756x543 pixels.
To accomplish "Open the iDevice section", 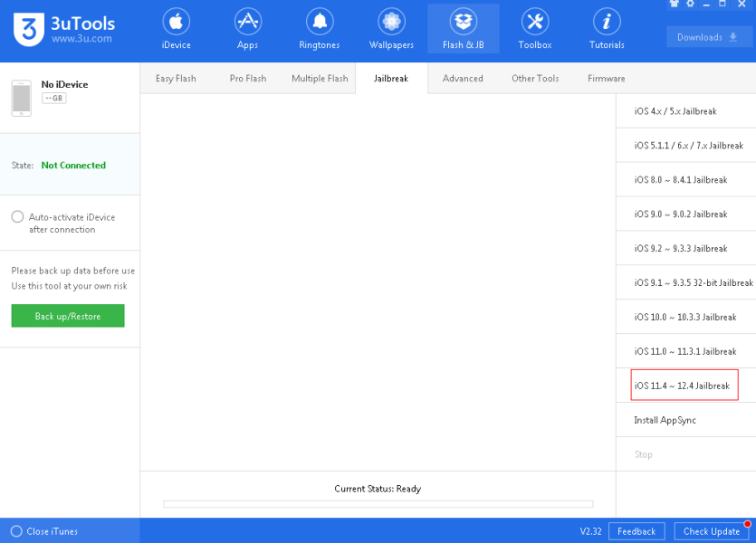I will coord(176,29).
